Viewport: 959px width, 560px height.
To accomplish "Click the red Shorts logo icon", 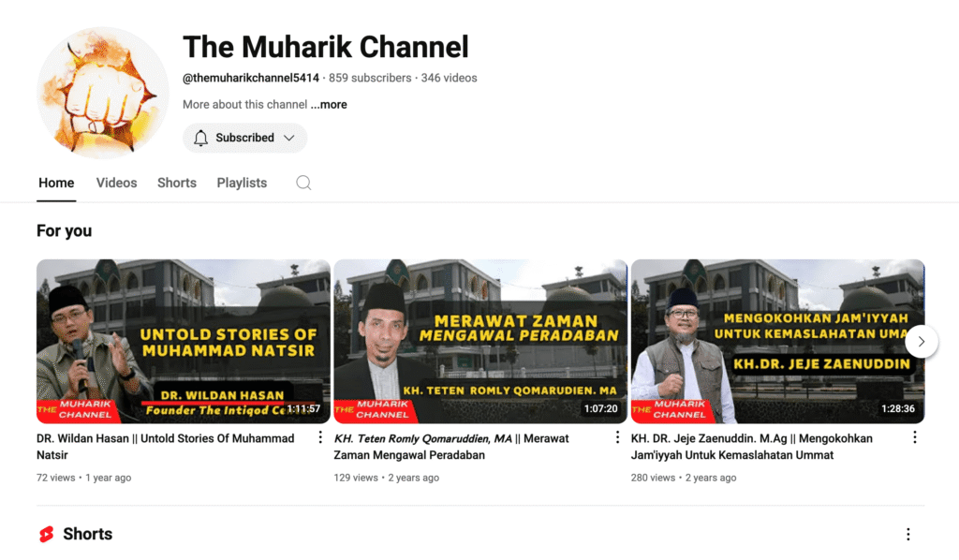I will (46, 534).
